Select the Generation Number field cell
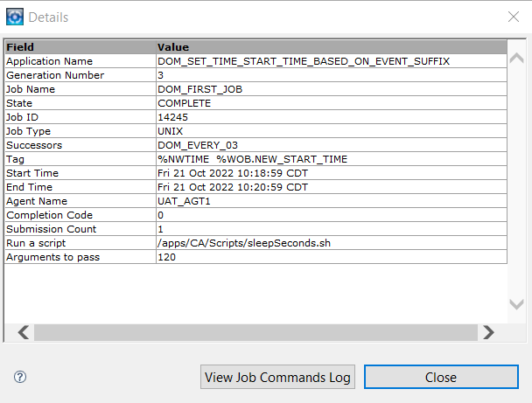Viewport: 532px width, 403px height. click(x=80, y=75)
